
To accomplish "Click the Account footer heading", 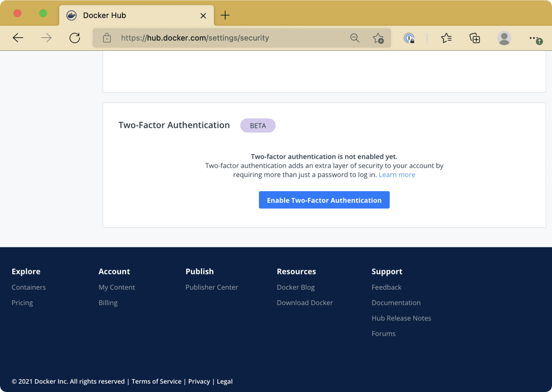I will 114,272.
